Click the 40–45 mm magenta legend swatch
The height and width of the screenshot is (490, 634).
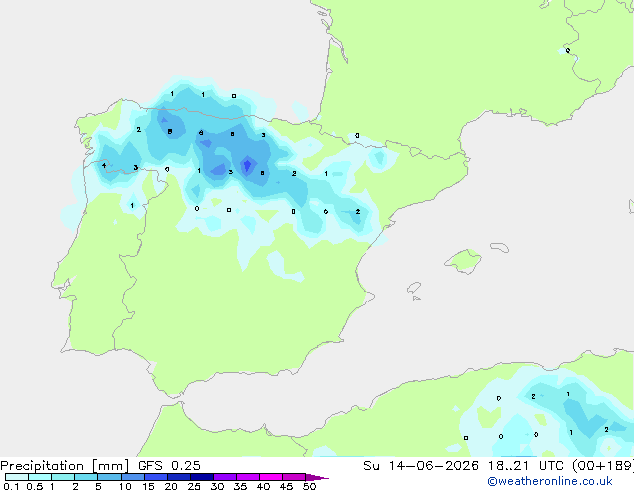(271, 477)
